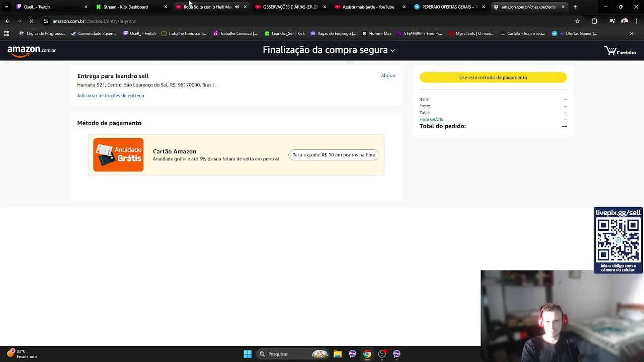Open the Amazon.com.br logo home link

pyautogui.click(x=32, y=51)
